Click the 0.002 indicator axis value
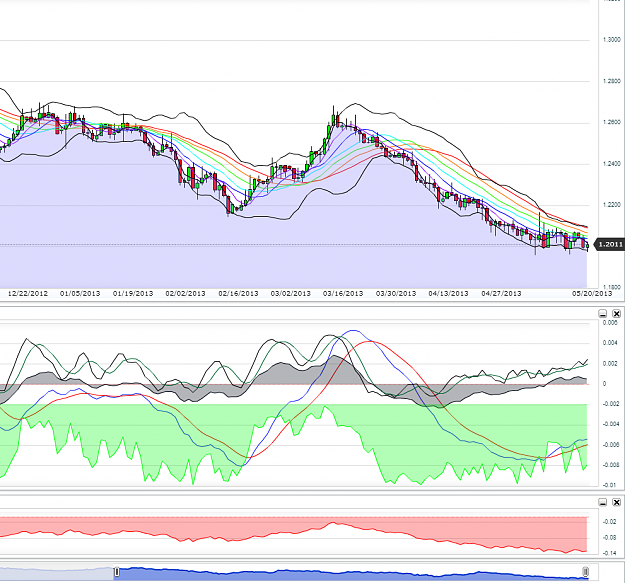The width and height of the screenshot is (625, 583). [610, 363]
